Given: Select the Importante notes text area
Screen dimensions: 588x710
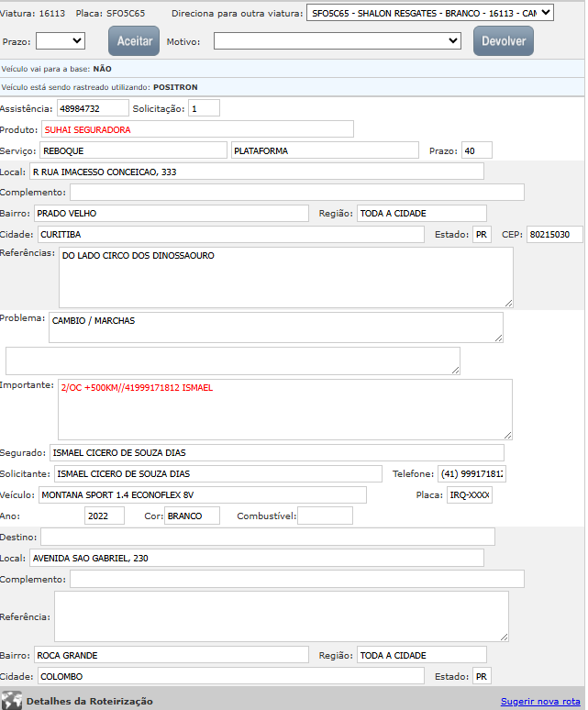Looking at the screenshot, I should pyautogui.click(x=284, y=410).
